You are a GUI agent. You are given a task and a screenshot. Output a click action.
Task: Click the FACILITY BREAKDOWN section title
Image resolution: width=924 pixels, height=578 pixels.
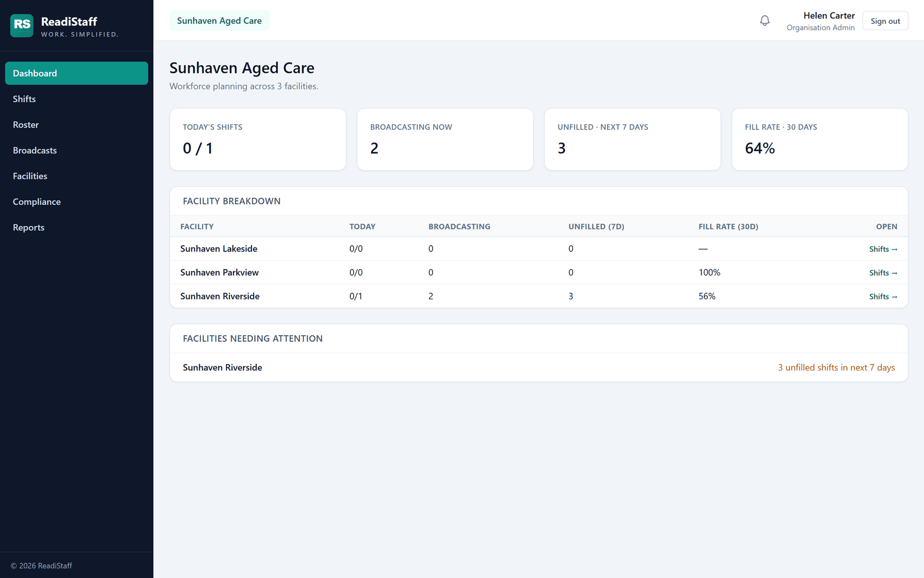231,201
